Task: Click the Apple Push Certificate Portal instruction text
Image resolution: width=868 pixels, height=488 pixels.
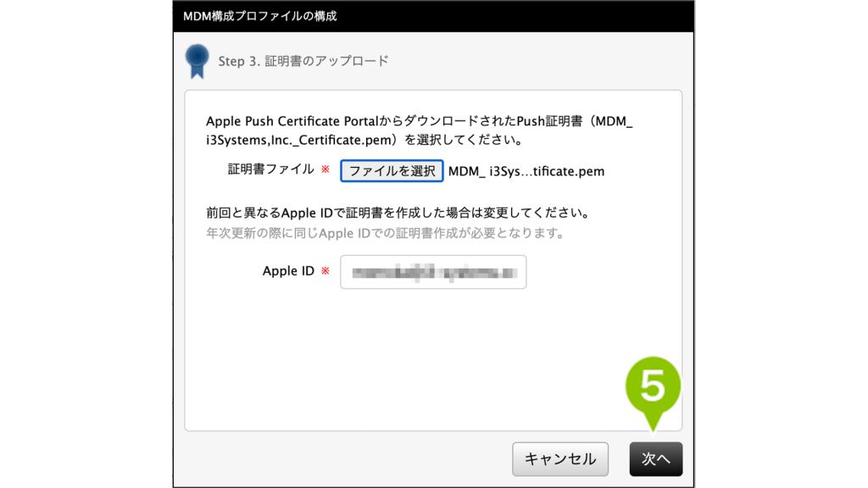Action: pos(419,130)
